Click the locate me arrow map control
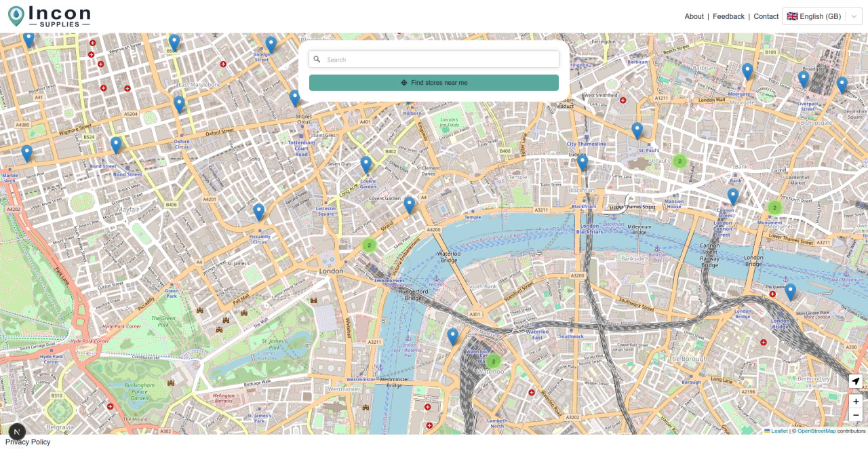868x449 pixels. coord(856,381)
